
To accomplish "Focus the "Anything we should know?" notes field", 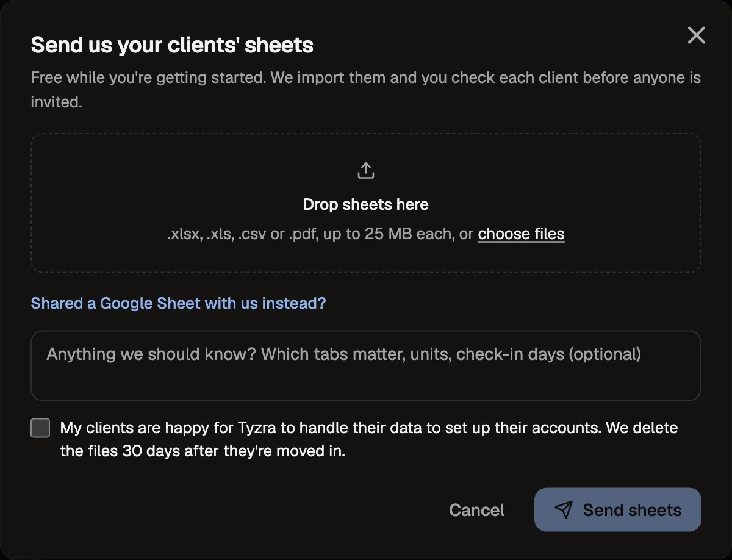I will 365,365.
